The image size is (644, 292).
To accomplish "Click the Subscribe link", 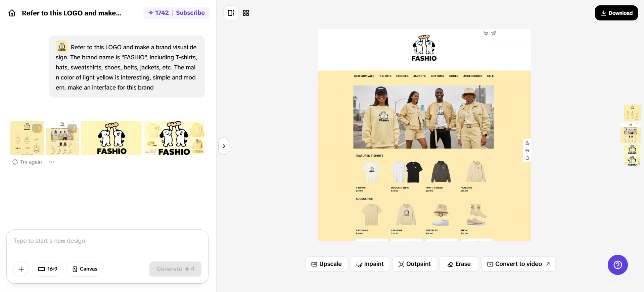I will pos(190,13).
